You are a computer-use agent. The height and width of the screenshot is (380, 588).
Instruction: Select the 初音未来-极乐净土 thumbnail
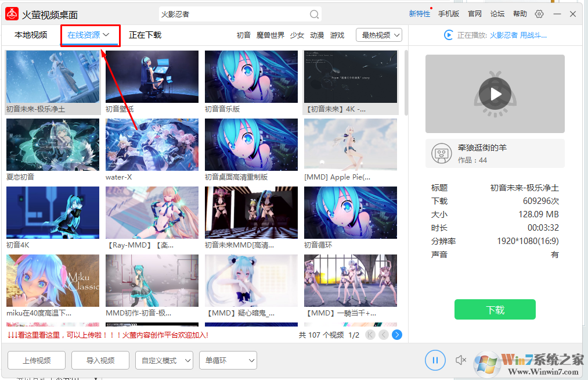click(x=53, y=77)
